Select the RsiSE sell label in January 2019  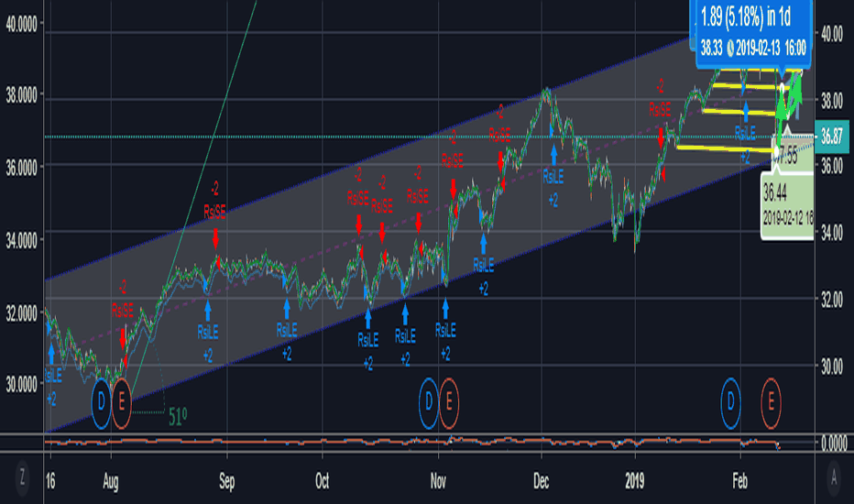tap(660, 111)
